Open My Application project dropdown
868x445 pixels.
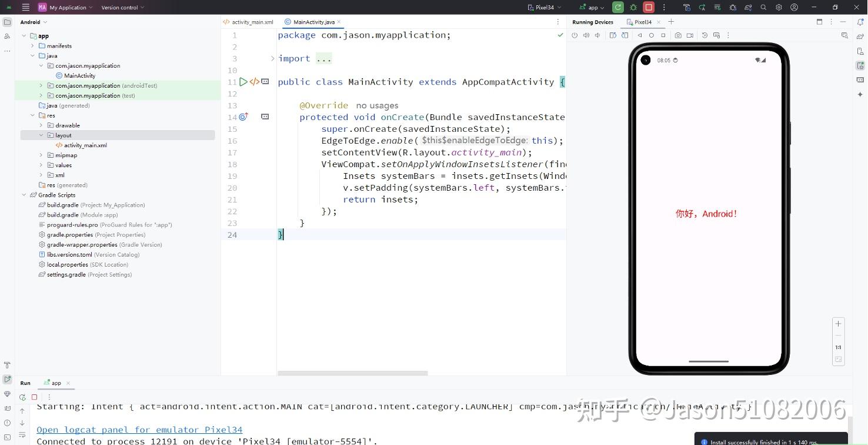click(66, 7)
